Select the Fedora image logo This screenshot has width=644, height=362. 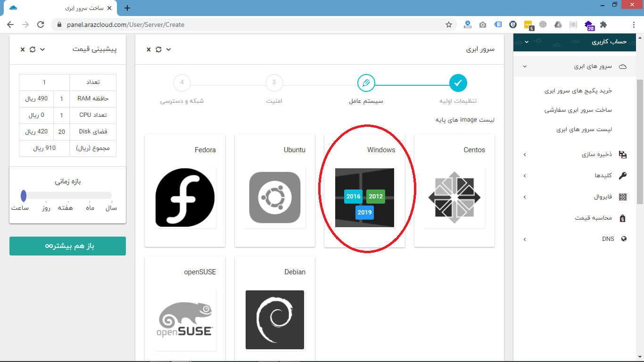185,197
